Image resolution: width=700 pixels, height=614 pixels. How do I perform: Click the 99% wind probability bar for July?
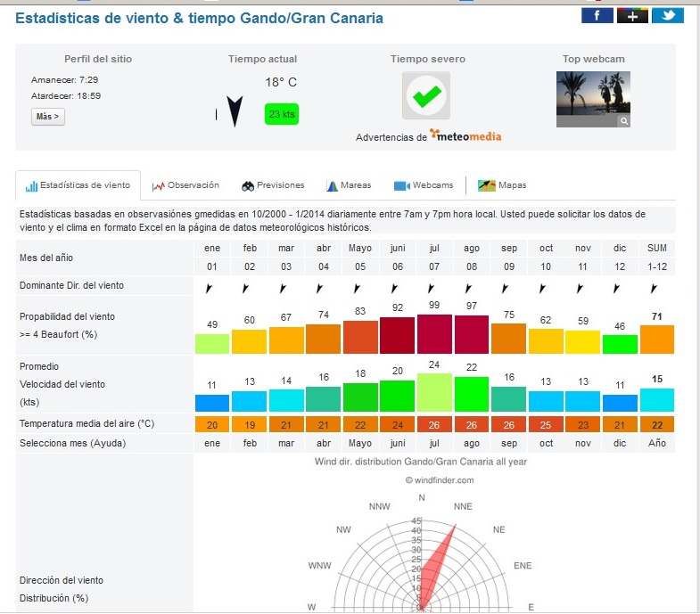point(434,334)
